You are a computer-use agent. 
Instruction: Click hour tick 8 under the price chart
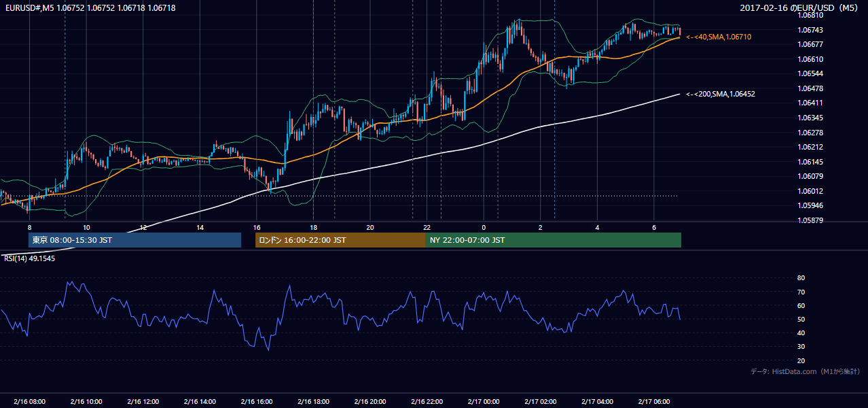(x=29, y=227)
